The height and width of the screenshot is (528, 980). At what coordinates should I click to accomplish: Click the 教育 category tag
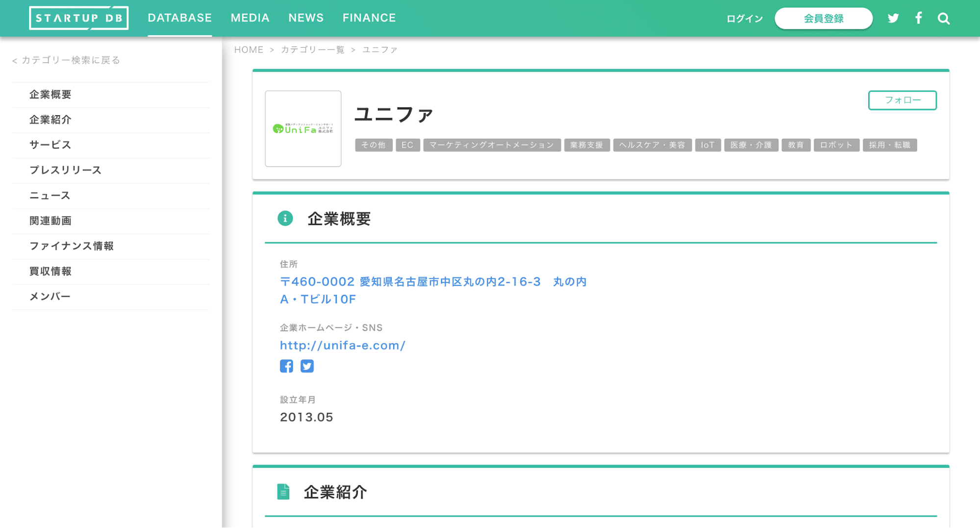pos(796,145)
